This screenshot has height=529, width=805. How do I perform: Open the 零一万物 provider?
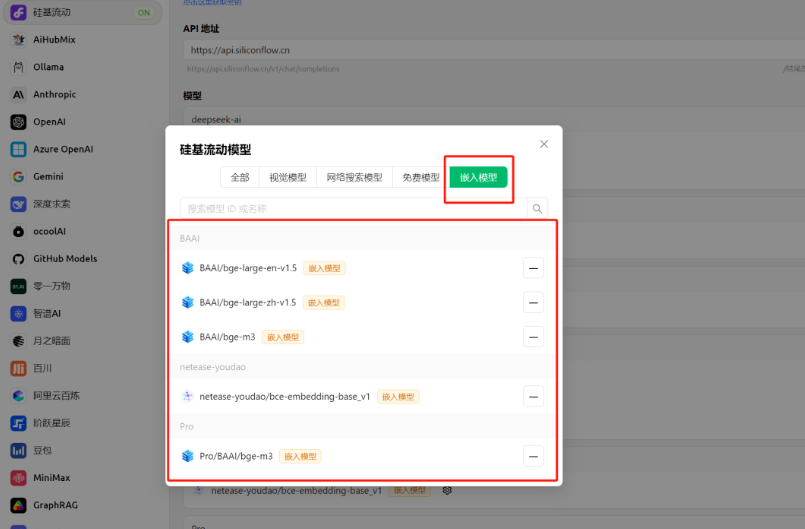(x=82, y=286)
